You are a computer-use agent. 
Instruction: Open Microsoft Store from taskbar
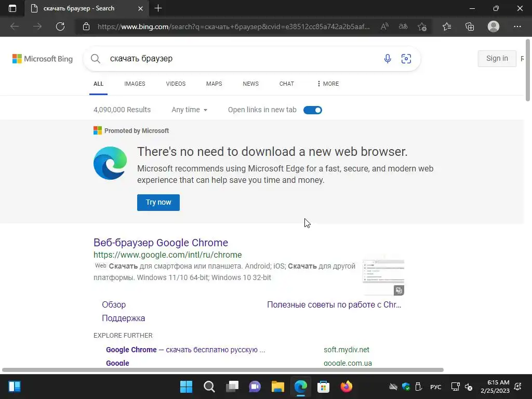[x=323, y=387]
